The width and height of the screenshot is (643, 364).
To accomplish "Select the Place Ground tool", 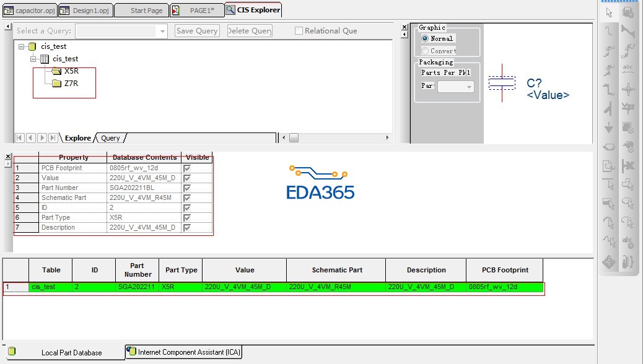I will pyautogui.click(x=609, y=128).
